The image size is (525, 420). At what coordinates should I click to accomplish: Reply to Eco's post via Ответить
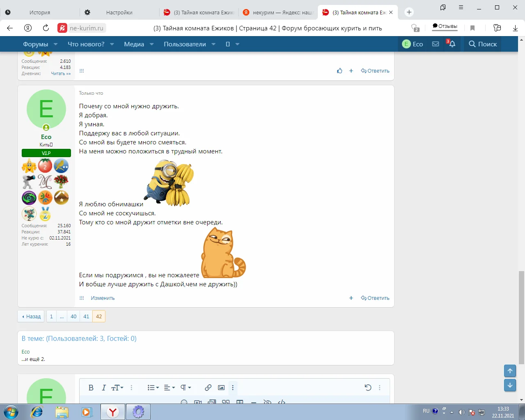click(375, 298)
